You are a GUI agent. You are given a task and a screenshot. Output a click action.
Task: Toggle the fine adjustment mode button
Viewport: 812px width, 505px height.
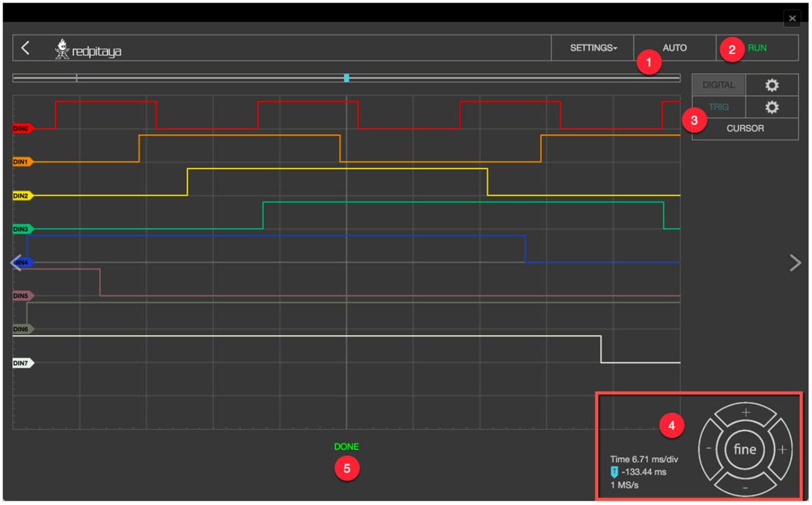(745, 449)
